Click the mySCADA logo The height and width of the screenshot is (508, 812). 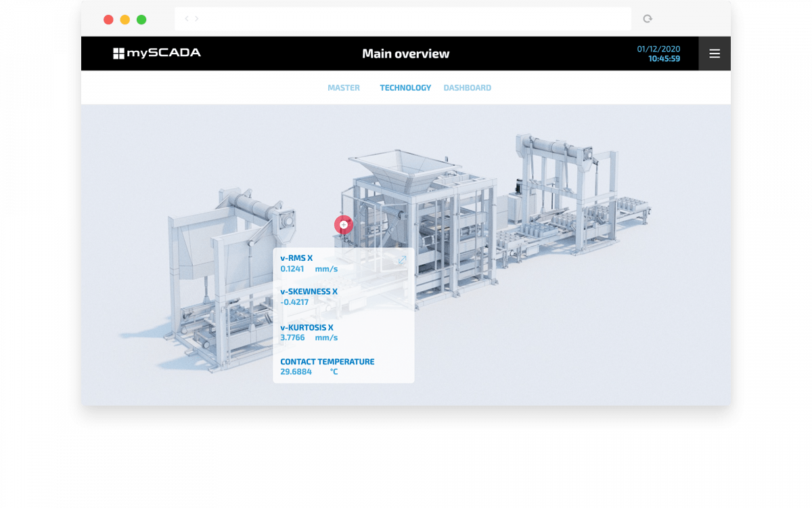coord(157,54)
